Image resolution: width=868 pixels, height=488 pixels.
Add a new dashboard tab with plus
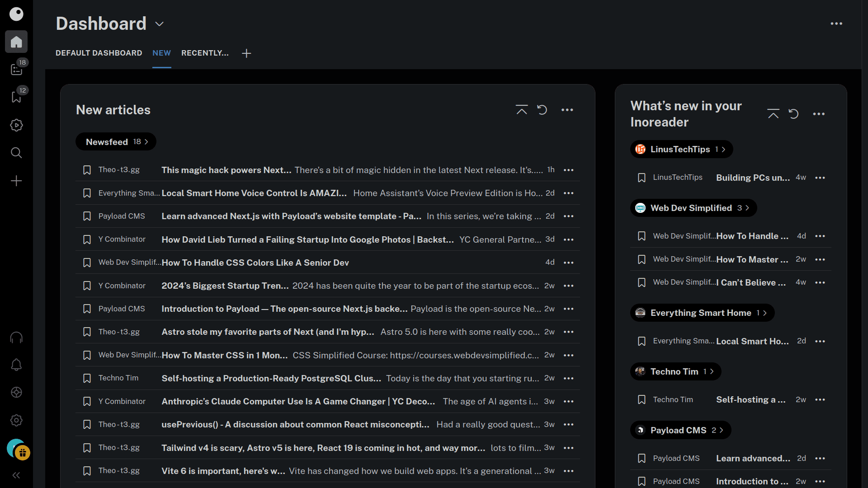click(x=246, y=53)
